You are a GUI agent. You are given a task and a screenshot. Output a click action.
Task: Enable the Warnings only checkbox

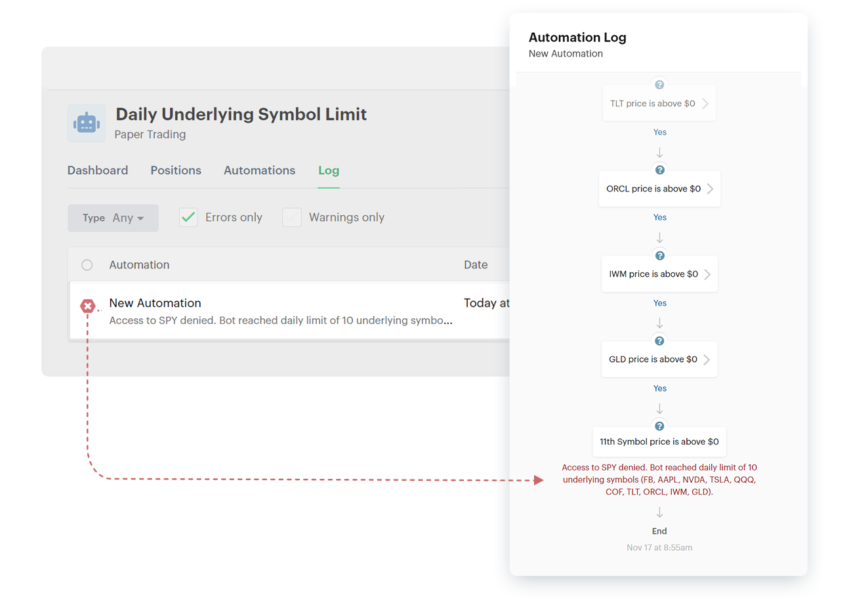click(292, 217)
